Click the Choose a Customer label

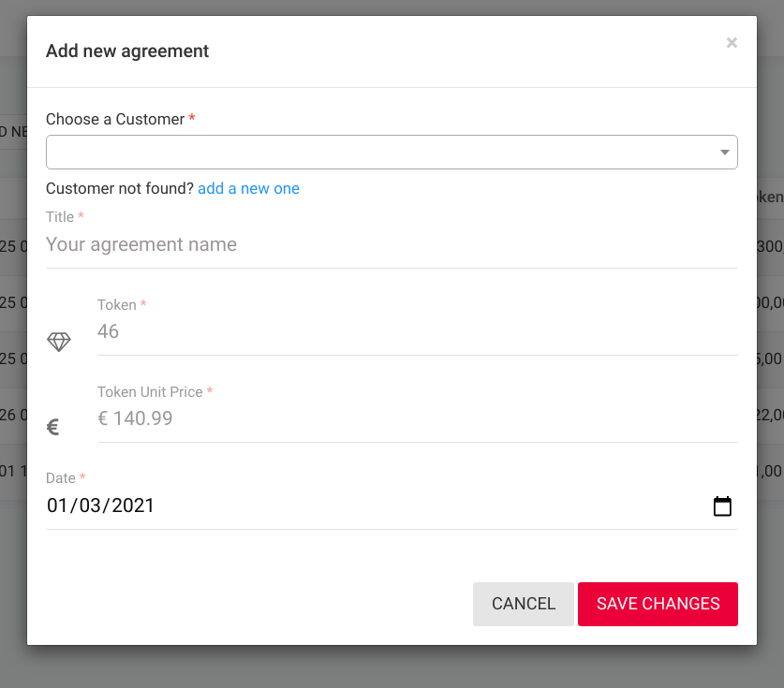[115, 120]
